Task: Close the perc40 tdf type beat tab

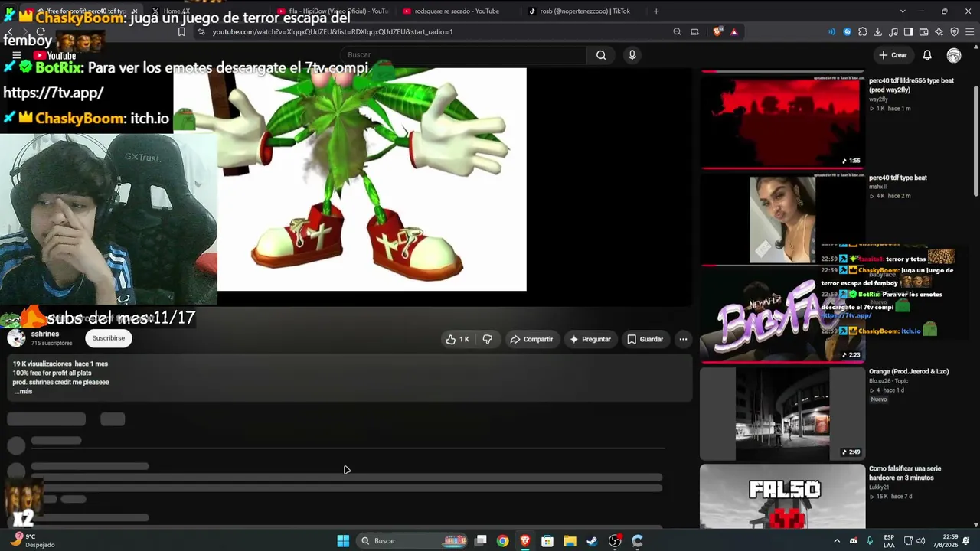Action: [135, 11]
